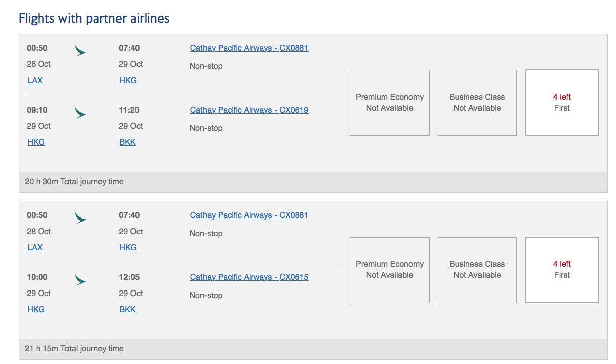The height and width of the screenshot is (364, 616).
Task: Click HKG departure link under 10:00 flight
Action: coord(36,310)
